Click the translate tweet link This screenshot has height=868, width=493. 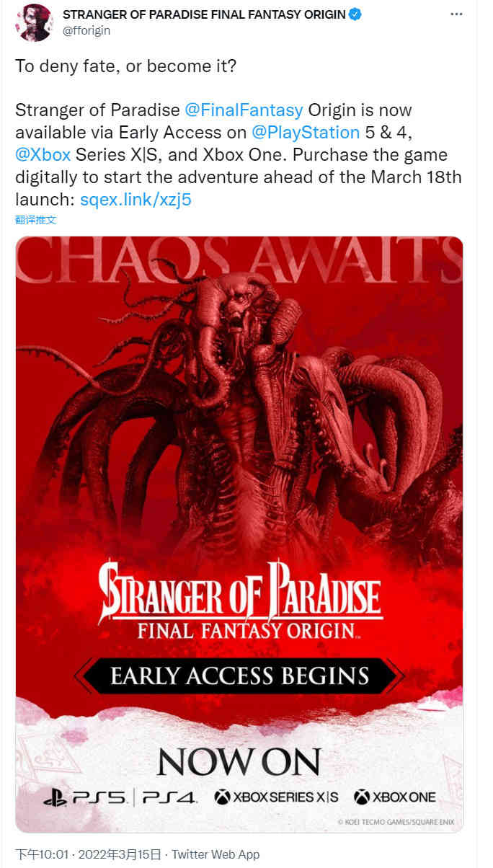click(35, 219)
